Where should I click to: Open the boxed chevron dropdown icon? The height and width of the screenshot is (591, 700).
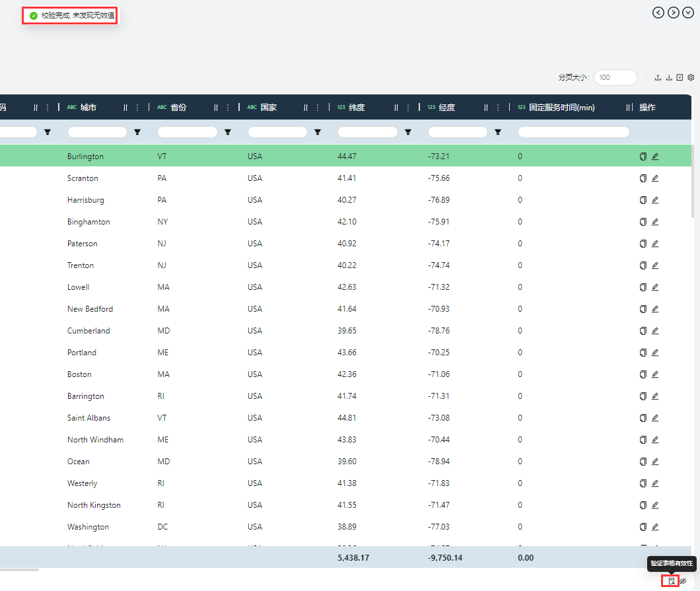coord(680,78)
